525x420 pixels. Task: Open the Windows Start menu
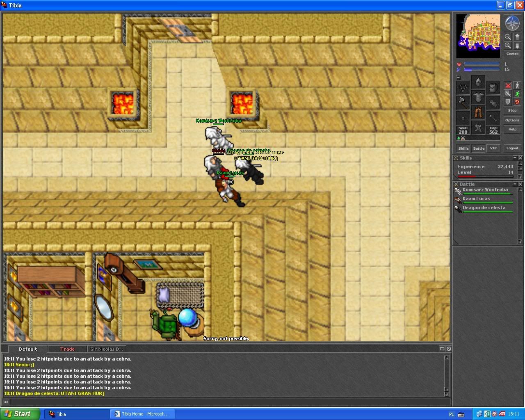pos(20,414)
